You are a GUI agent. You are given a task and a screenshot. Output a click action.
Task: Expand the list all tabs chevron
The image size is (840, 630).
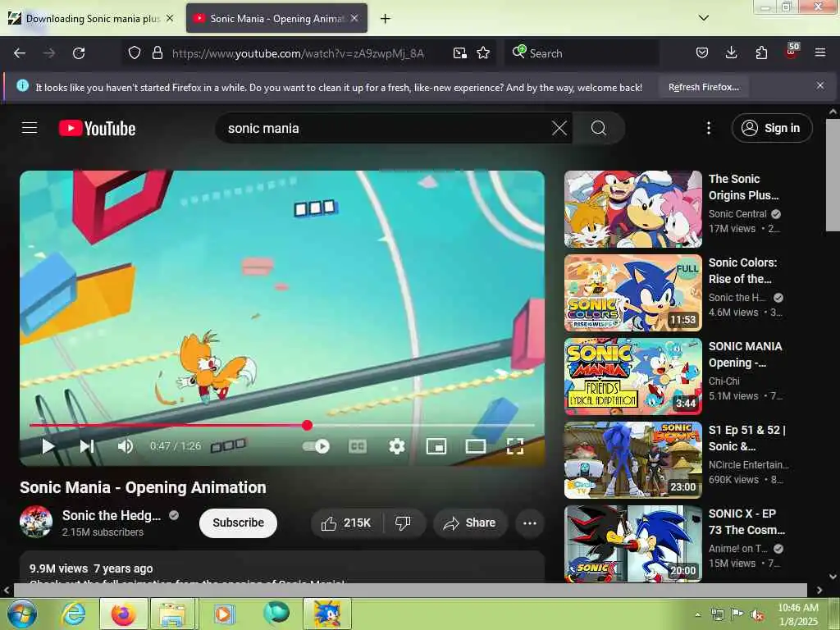coord(703,18)
